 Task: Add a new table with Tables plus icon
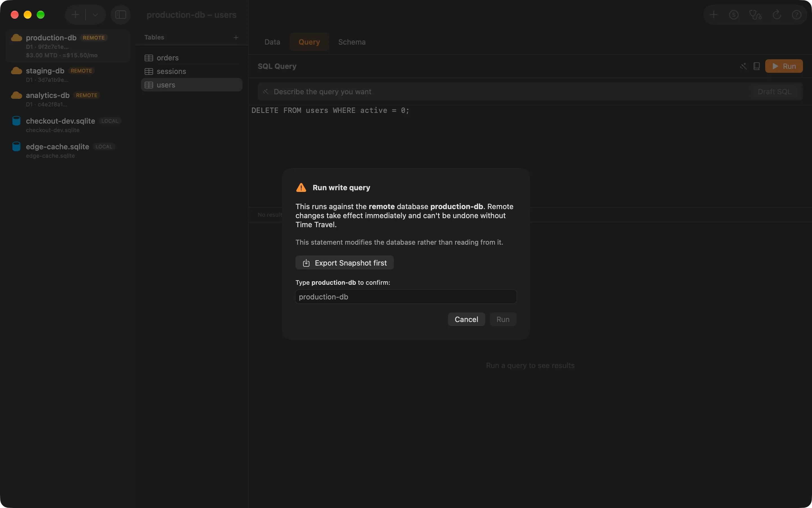click(236, 38)
